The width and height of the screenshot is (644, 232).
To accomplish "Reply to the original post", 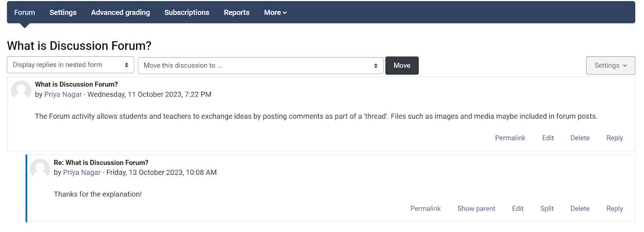I will pos(615,138).
